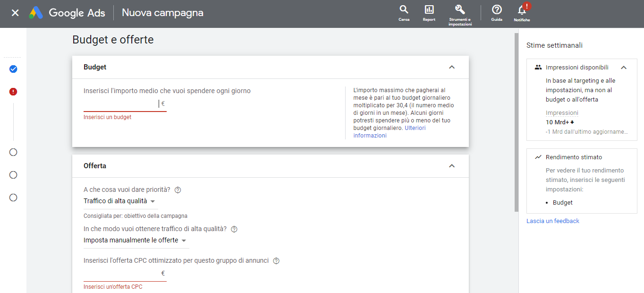Select the third empty step circle
The height and width of the screenshot is (293, 644).
coord(13,198)
